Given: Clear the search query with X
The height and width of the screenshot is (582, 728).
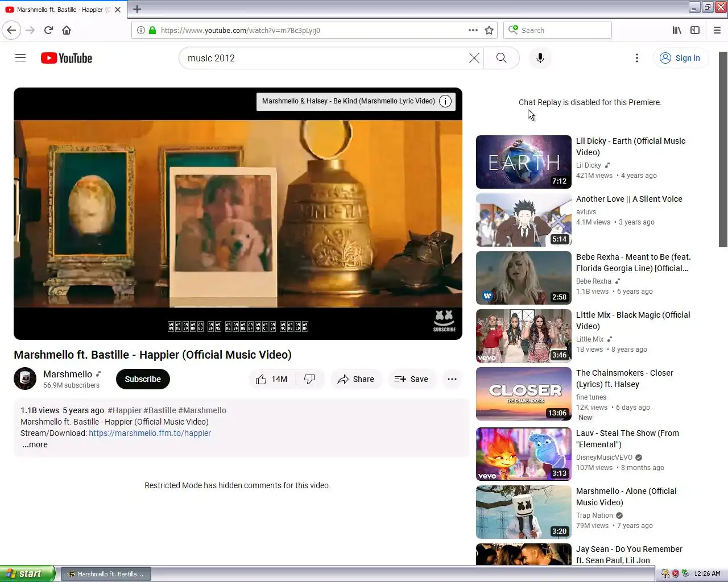Looking at the screenshot, I should [x=474, y=58].
